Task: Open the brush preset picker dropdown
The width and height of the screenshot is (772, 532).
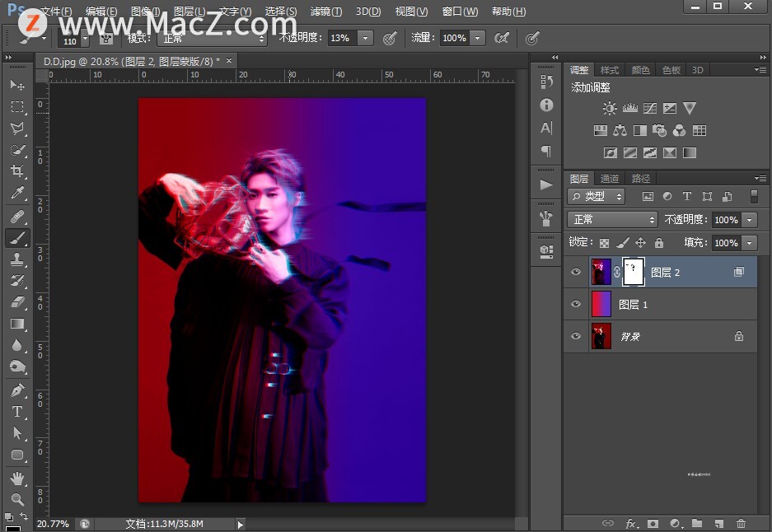Action: (x=85, y=38)
